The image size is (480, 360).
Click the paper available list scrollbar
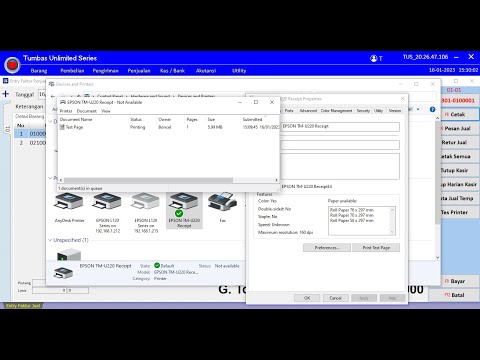click(x=392, y=221)
